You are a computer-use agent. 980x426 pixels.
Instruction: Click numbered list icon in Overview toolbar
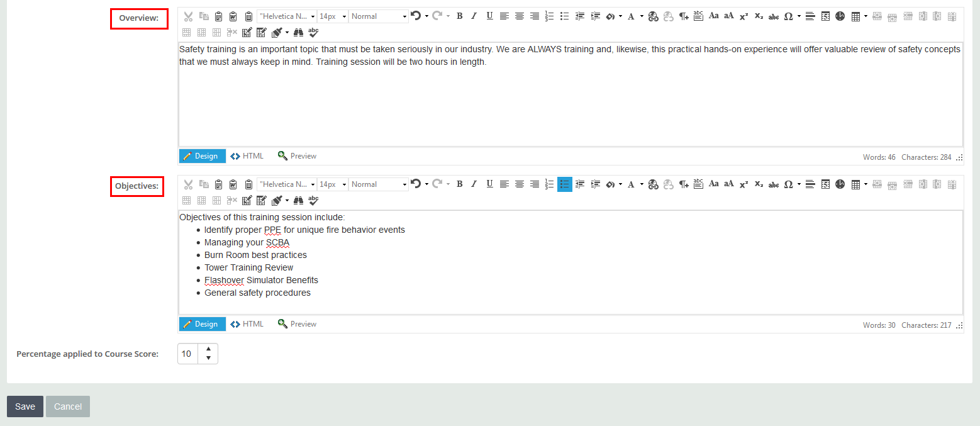[x=549, y=16]
